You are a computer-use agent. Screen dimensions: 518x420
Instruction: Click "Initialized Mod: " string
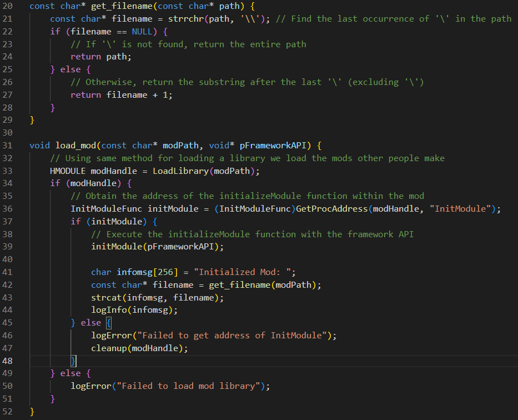tap(242, 272)
